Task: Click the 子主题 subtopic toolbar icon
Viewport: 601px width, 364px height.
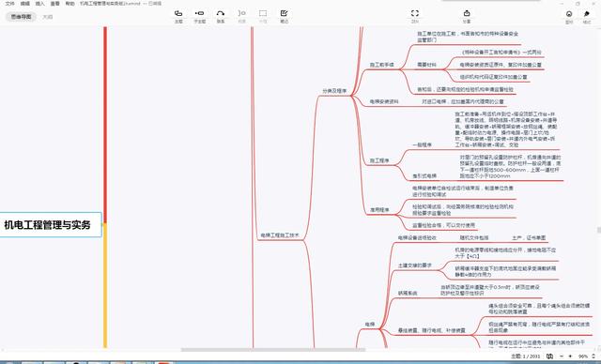Action: coord(200,16)
